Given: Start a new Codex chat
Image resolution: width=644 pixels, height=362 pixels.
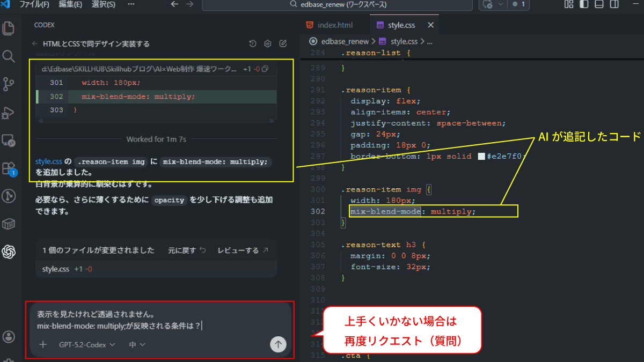Looking at the screenshot, I should [283, 44].
